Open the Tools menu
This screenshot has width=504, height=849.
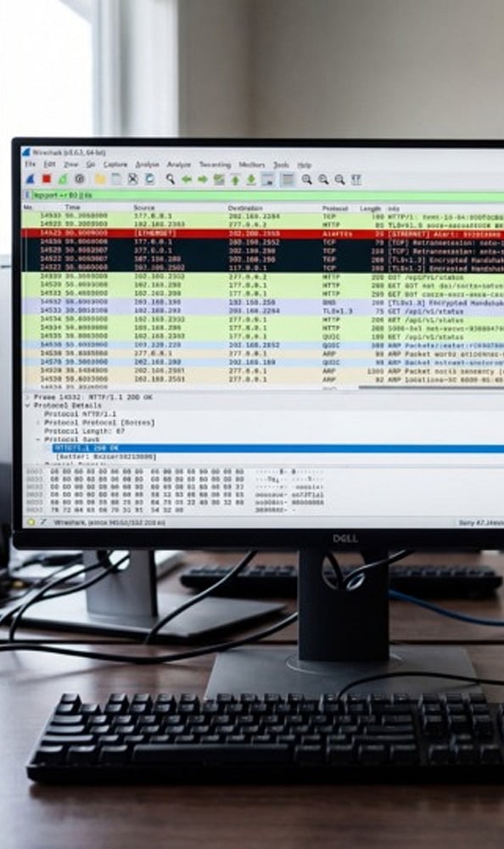280,165
